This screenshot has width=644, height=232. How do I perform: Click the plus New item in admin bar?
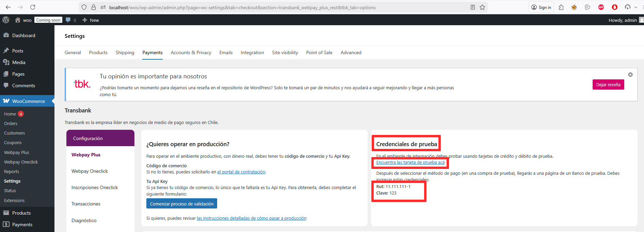(x=91, y=20)
